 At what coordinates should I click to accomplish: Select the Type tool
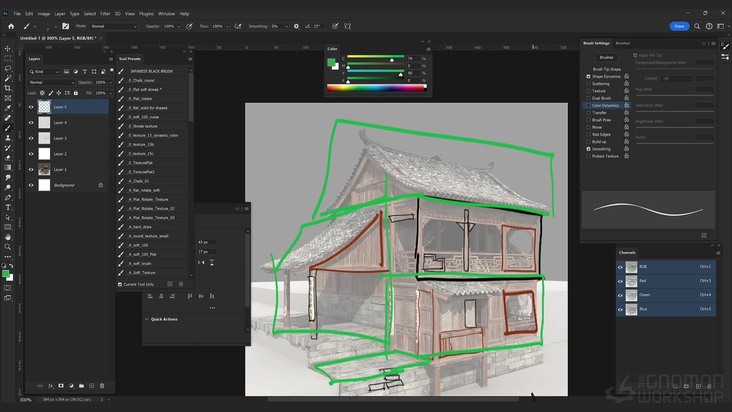8,206
